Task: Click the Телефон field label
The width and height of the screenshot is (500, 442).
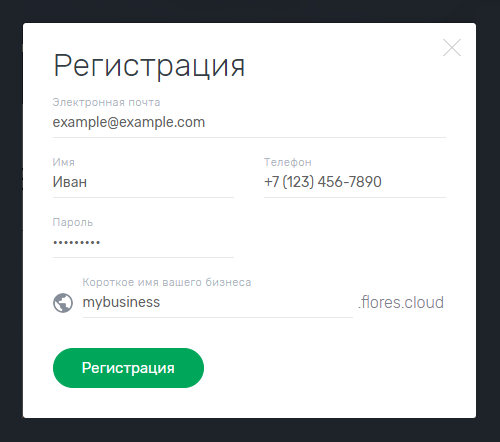Action: click(x=288, y=162)
